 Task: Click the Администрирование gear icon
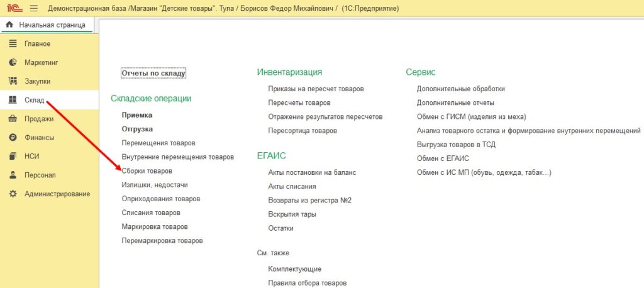click(13, 194)
